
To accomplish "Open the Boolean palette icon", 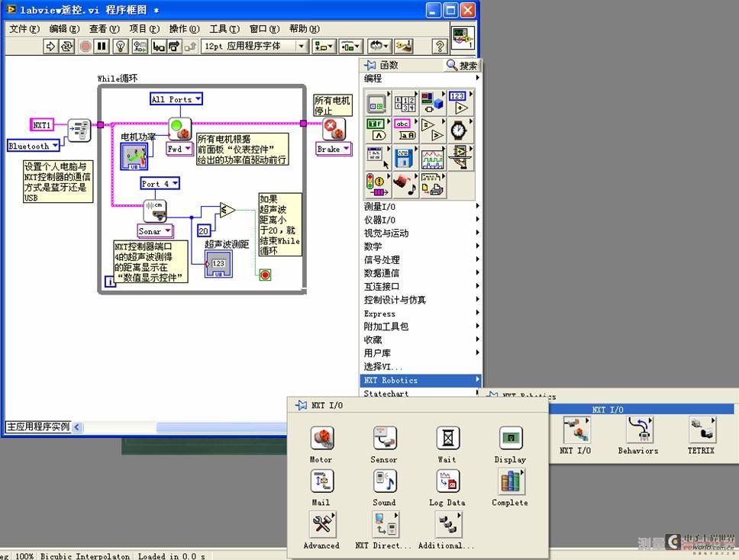I will [377, 130].
